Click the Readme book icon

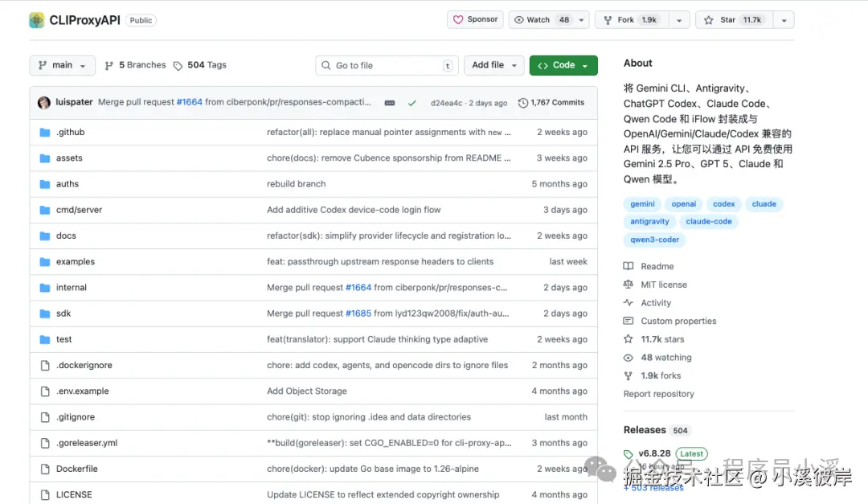628,266
